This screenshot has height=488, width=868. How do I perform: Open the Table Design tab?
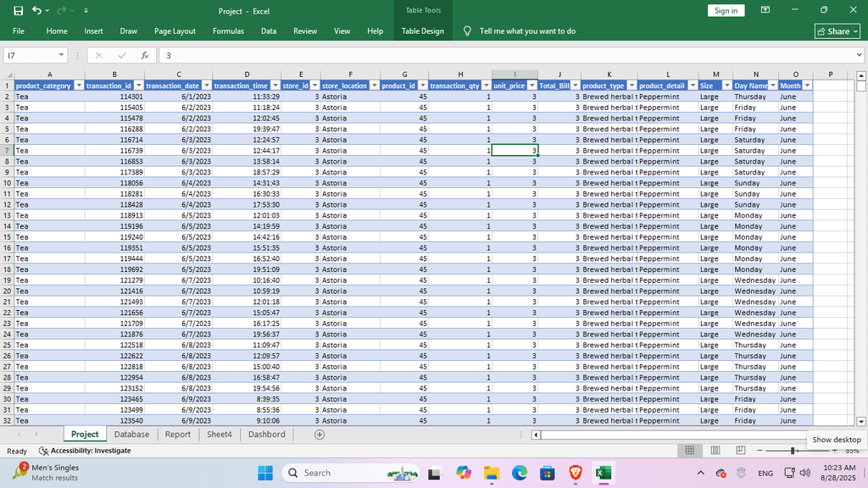pyautogui.click(x=422, y=31)
